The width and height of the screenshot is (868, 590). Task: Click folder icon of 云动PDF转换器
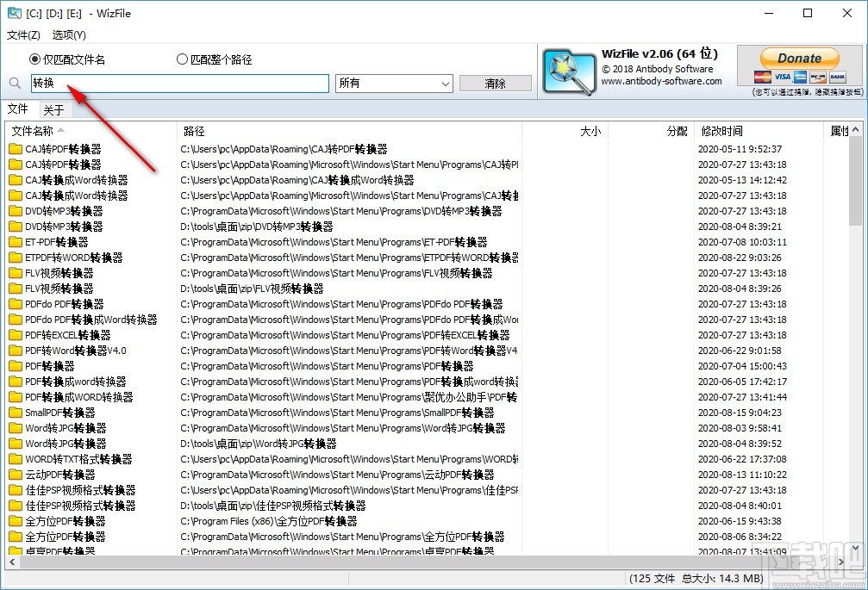point(16,475)
